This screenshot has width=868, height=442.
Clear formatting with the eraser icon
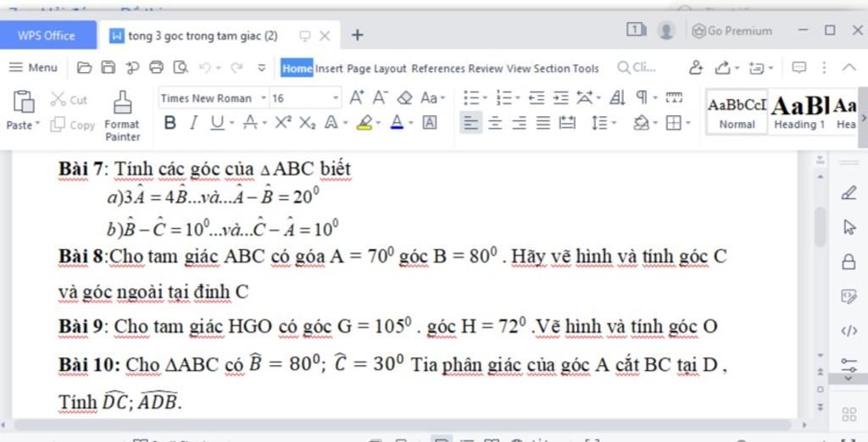tap(404, 98)
